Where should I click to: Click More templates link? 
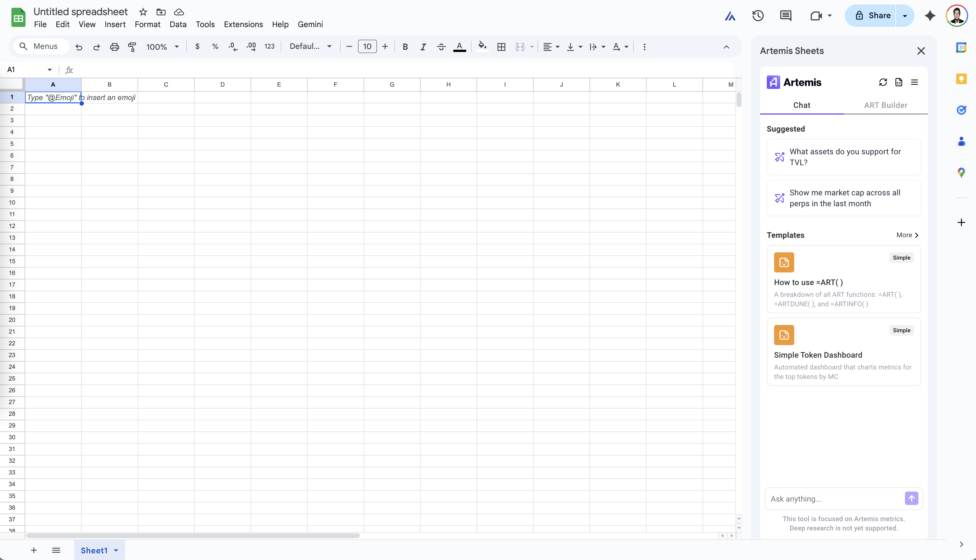click(x=907, y=235)
